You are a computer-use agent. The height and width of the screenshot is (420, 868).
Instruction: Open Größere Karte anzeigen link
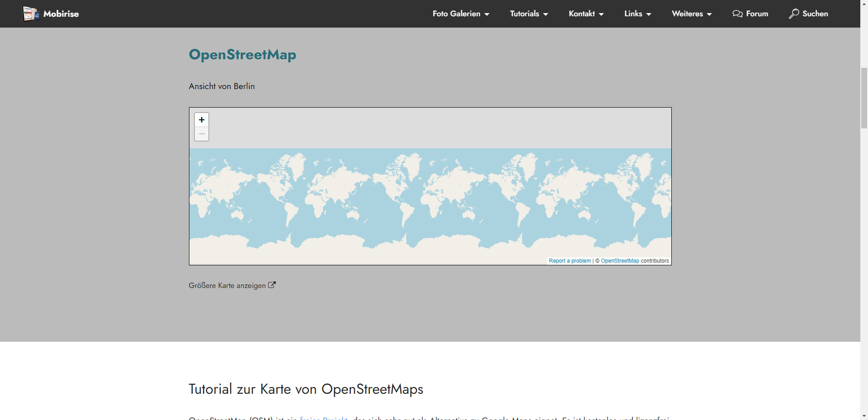tap(227, 285)
